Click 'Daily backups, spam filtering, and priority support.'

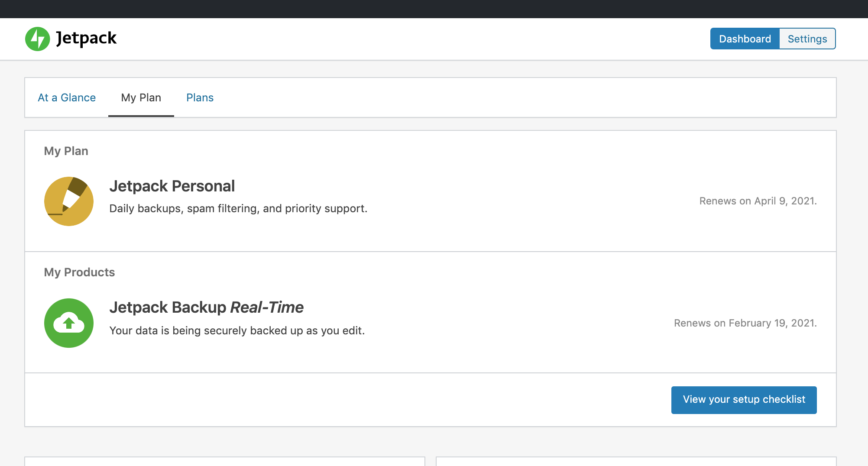pyautogui.click(x=238, y=209)
